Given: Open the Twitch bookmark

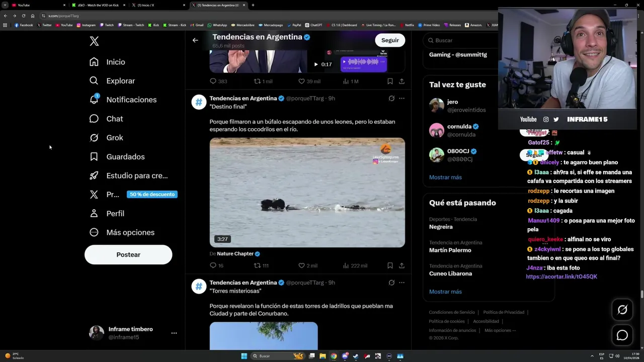Looking at the screenshot, I should (x=107, y=25).
